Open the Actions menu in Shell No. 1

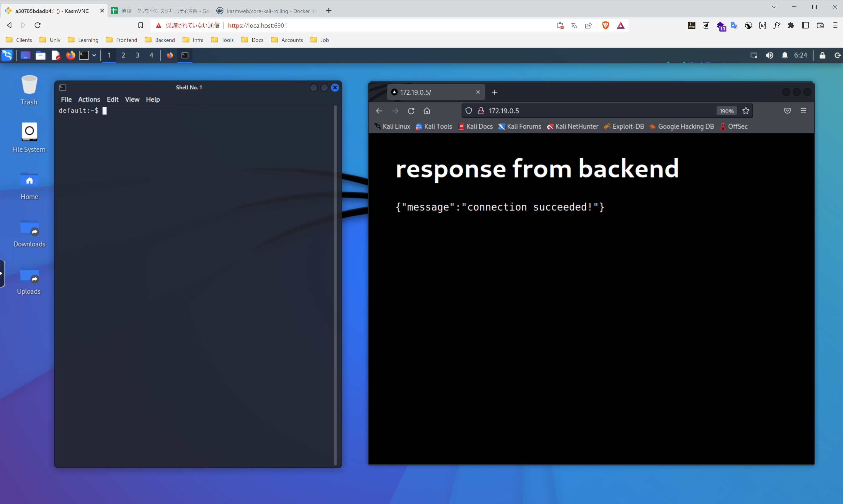(89, 99)
